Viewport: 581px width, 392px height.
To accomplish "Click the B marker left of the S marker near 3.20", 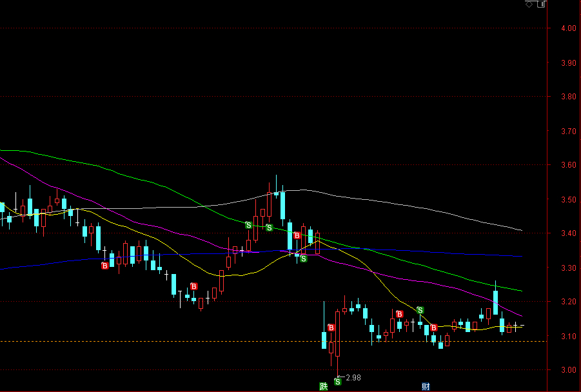I will coord(399,314).
